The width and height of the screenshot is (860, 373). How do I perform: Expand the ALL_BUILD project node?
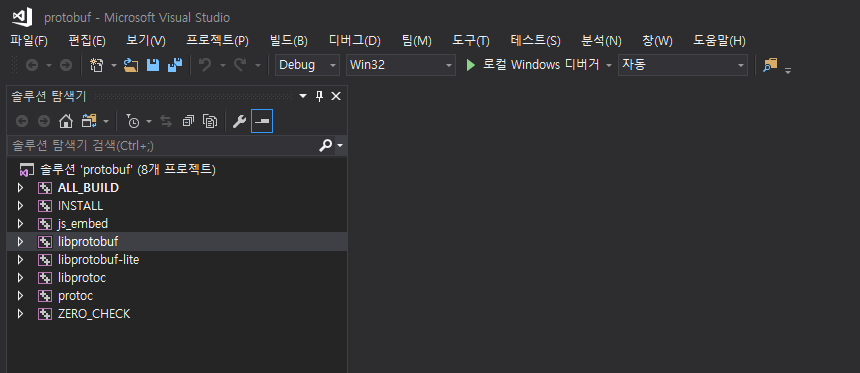click(21, 188)
